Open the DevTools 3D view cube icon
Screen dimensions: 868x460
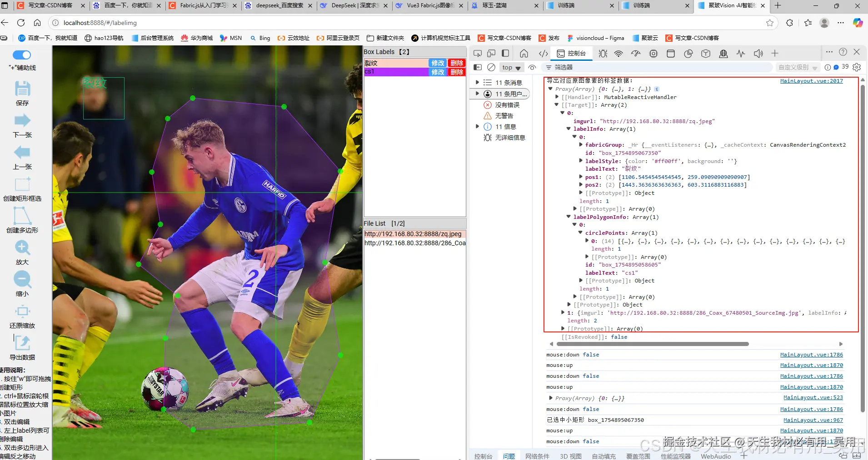coord(706,54)
